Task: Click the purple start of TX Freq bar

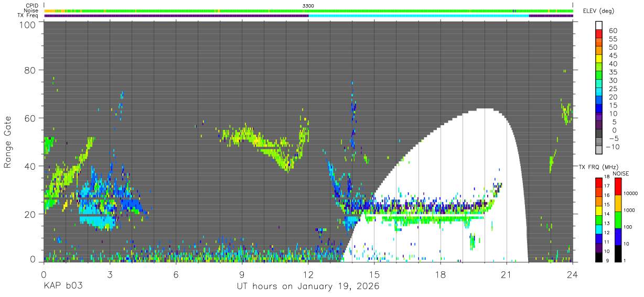Action: (176, 16)
